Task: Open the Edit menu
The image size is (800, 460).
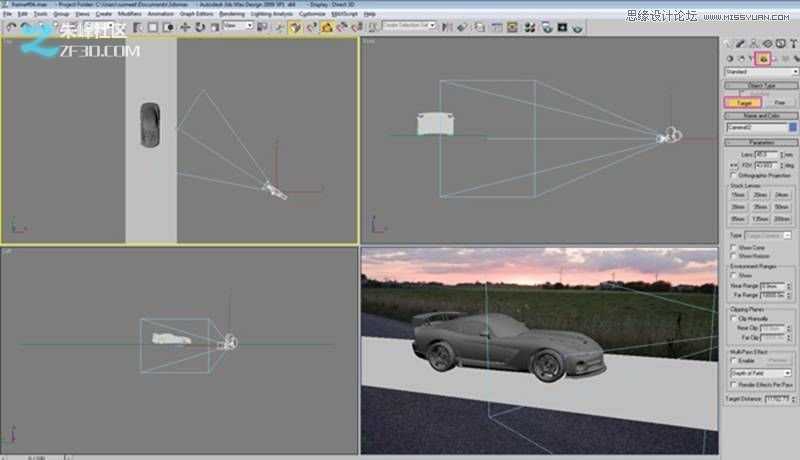Action: pyautogui.click(x=23, y=14)
